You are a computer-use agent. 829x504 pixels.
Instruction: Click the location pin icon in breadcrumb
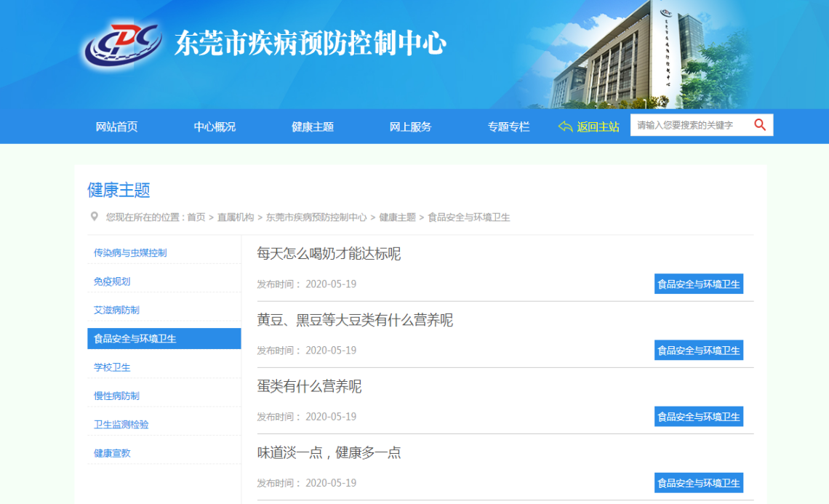(94, 217)
